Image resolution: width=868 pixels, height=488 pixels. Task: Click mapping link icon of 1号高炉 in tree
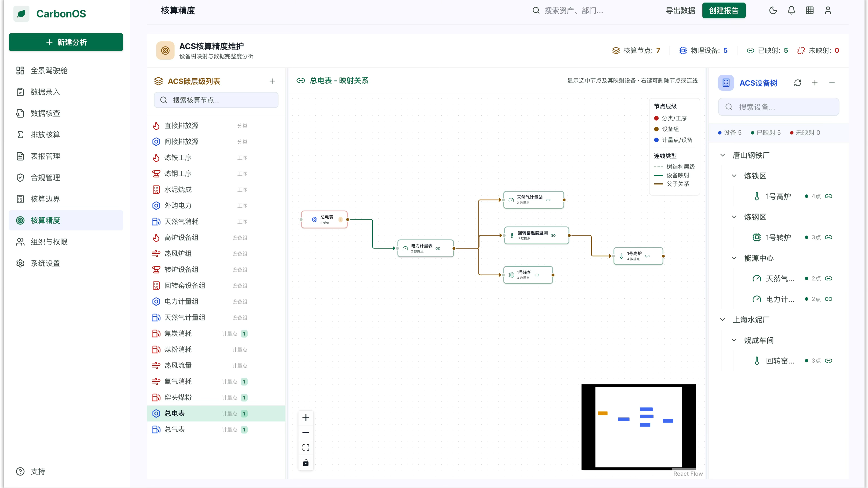tap(829, 196)
